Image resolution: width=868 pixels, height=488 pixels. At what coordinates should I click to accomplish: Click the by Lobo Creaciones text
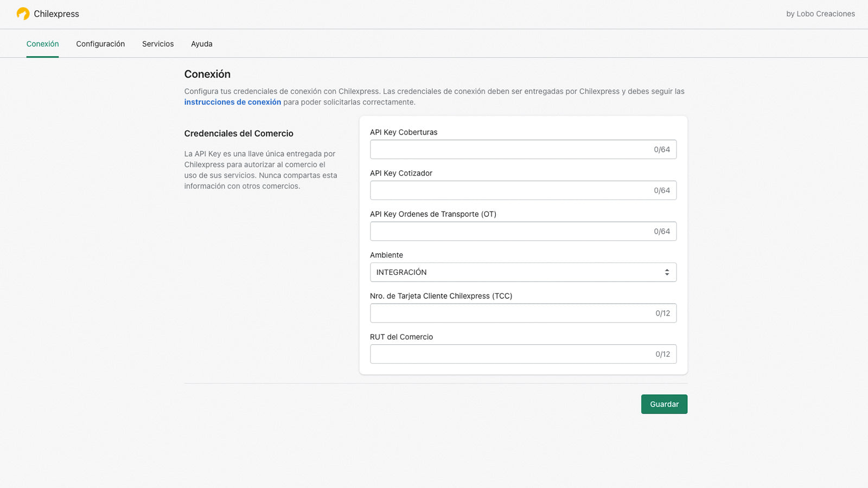820,14
